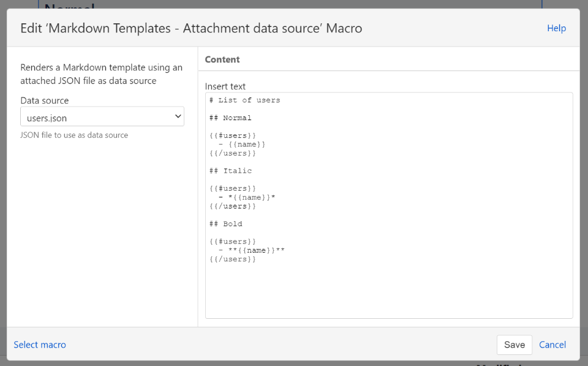Click the first '{{#users}}' opening tag
Viewport: 588px width, 366px height.
pyautogui.click(x=231, y=135)
